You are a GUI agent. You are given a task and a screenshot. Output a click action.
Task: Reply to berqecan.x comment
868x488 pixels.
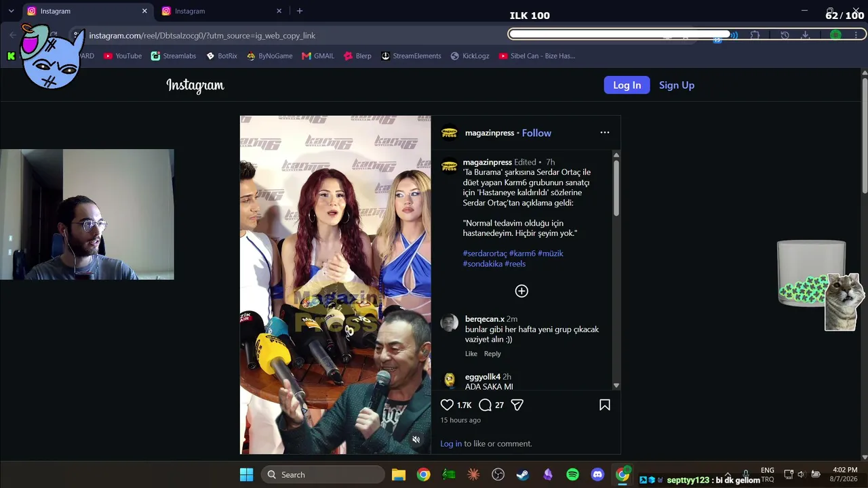coord(492,354)
